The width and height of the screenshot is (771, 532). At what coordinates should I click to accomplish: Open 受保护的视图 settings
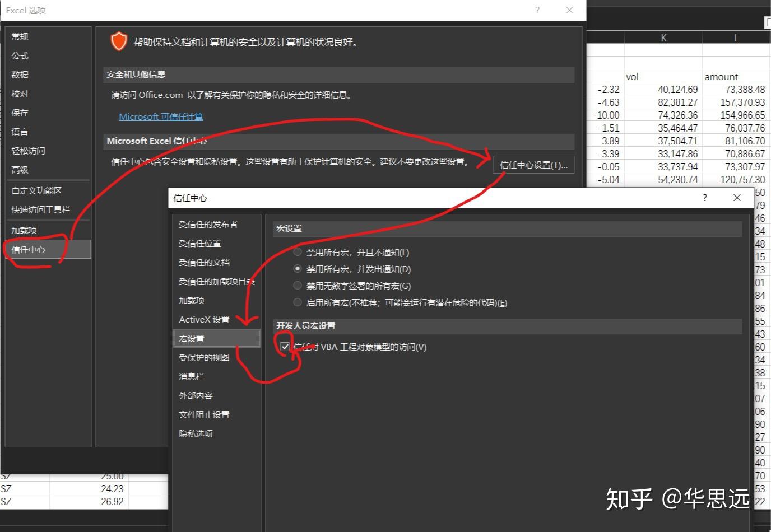click(x=203, y=357)
